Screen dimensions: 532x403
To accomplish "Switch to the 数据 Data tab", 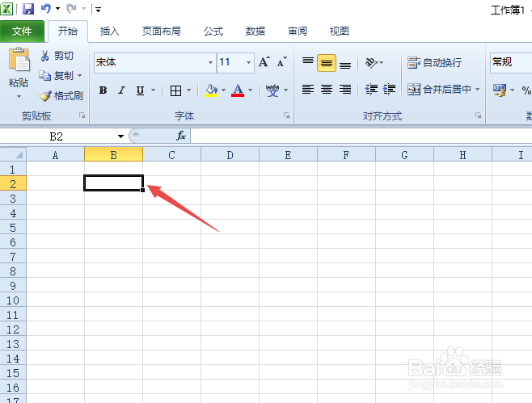I will (x=255, y=31).
